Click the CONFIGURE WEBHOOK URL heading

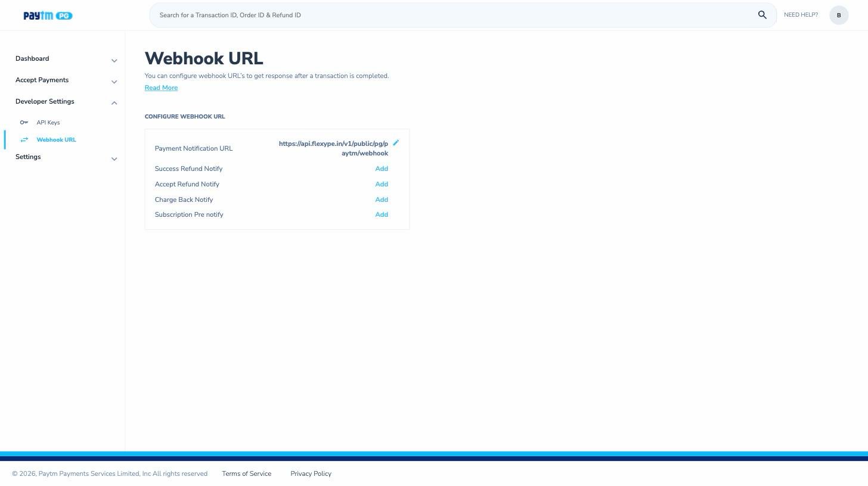coord(185,117)
